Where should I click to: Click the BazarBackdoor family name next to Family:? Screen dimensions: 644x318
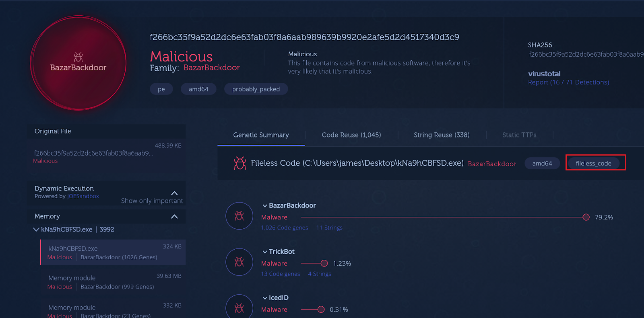(x=212, y=68)
